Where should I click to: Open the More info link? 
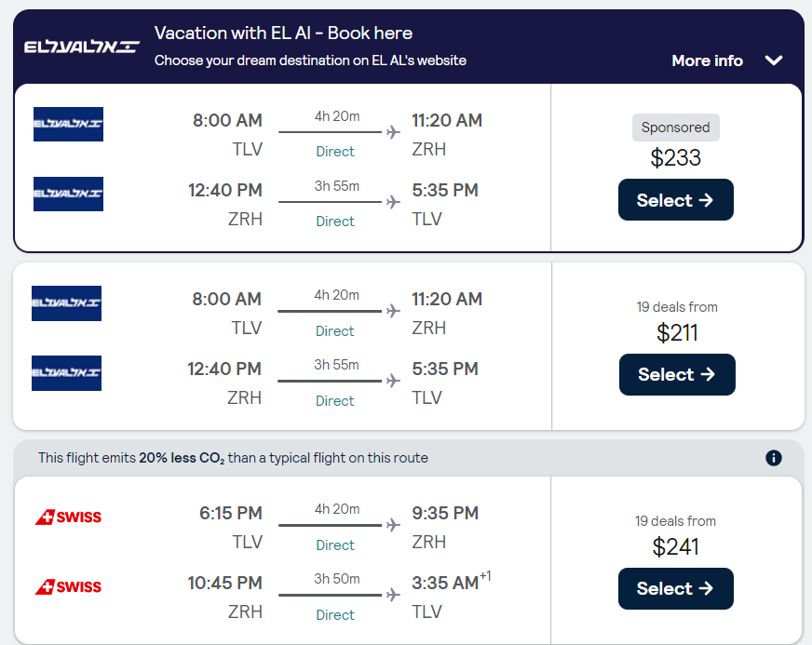tap(707, 60)
